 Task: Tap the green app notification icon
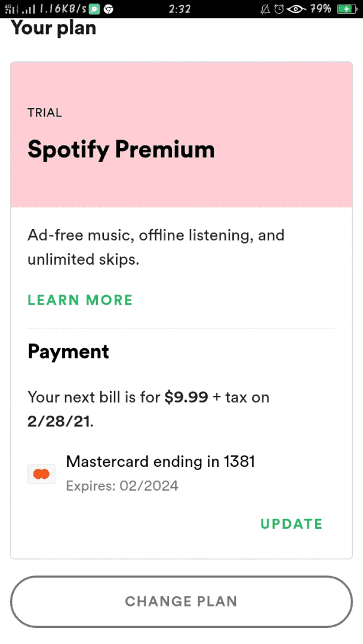94,8
